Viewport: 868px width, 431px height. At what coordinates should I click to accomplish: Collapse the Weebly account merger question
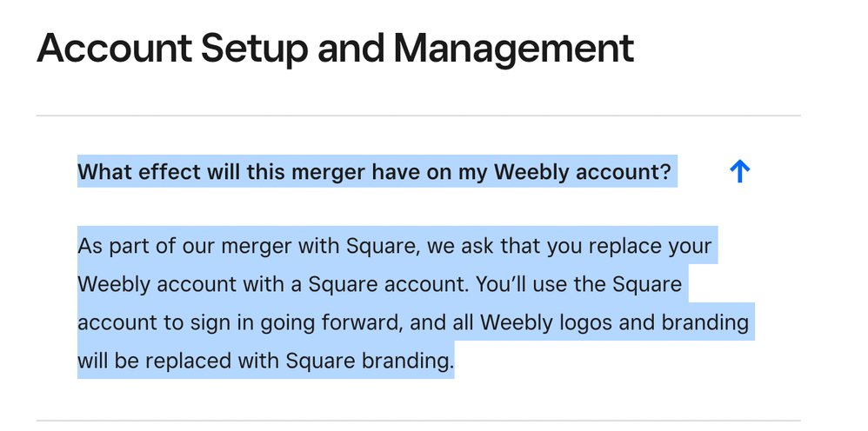(739, 171)
